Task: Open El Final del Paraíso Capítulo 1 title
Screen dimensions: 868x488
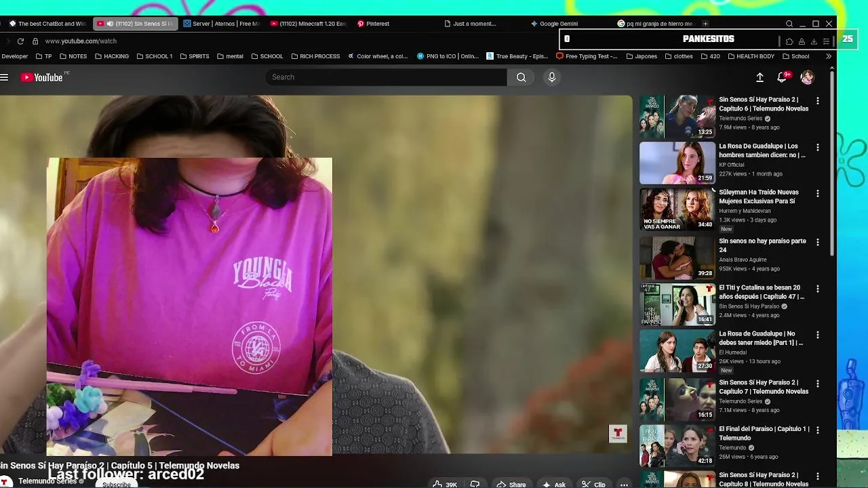Action: (764, 433)
